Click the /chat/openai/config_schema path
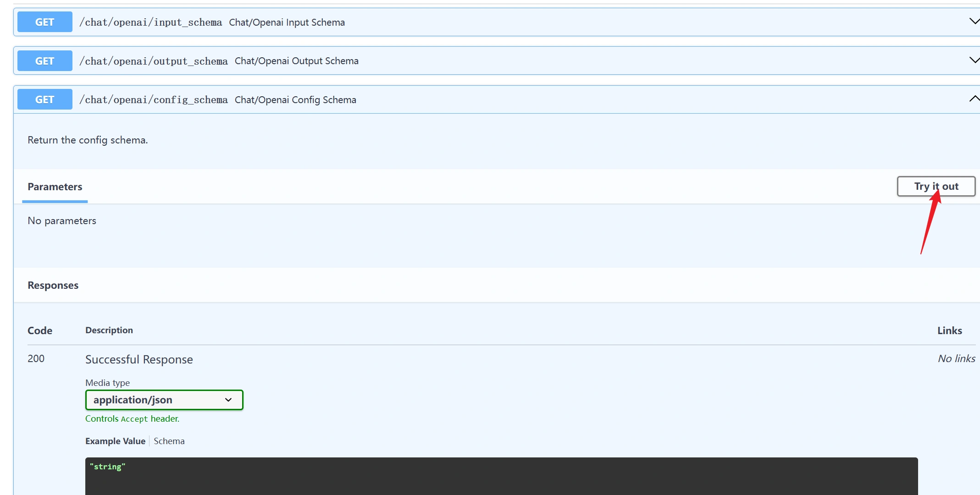 coord(153,100)
